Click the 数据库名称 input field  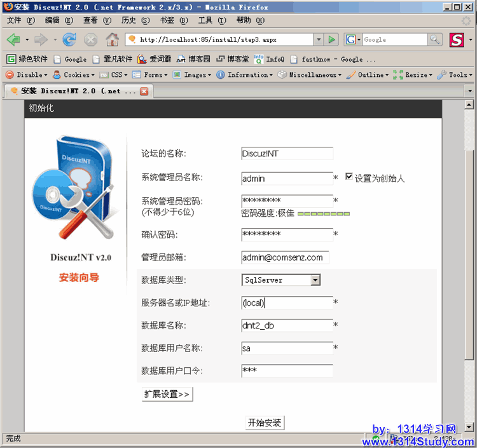[x=287, y=326]
